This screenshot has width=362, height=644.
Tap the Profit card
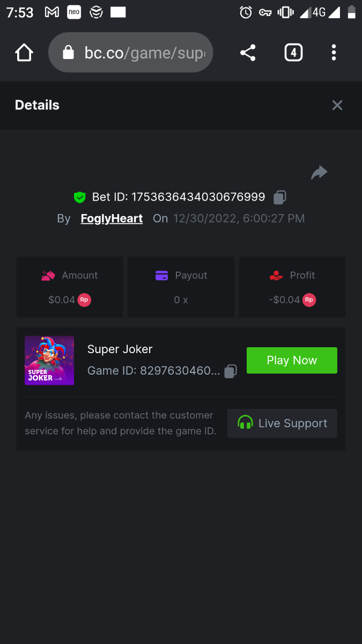pos(292,287)
